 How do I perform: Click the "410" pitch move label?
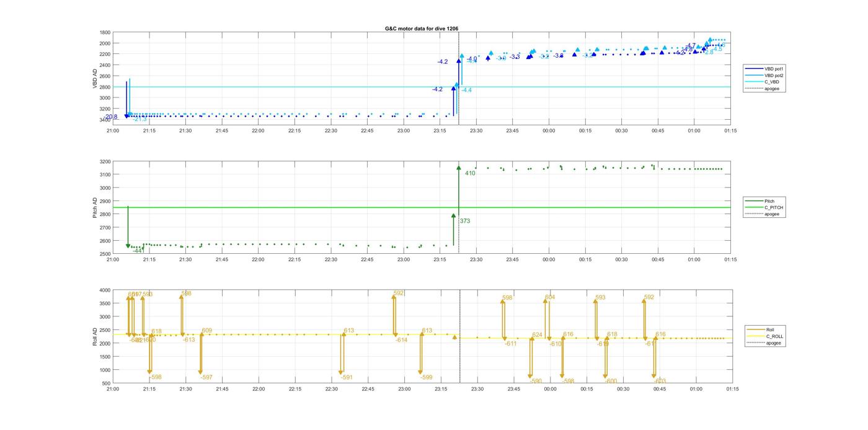[x=470, y=173]
